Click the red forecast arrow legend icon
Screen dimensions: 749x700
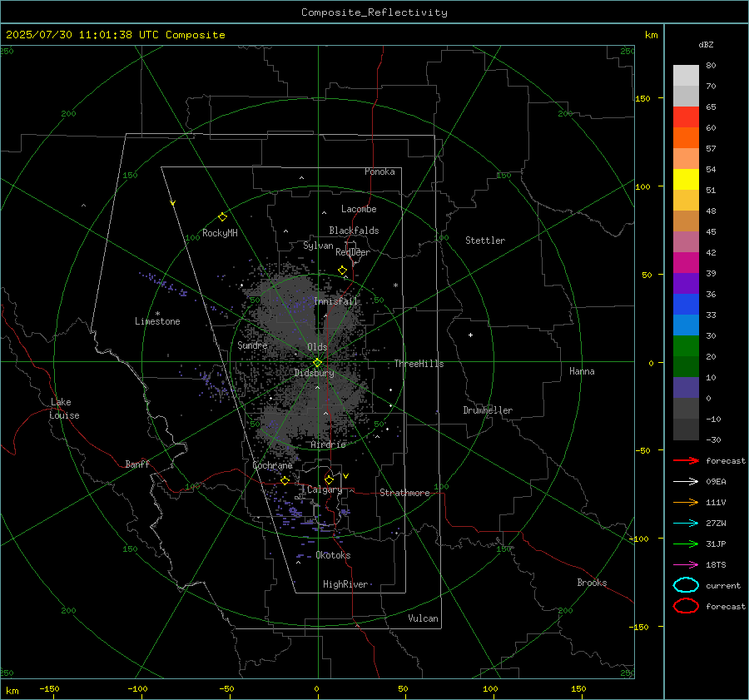[x=686, y=460]
